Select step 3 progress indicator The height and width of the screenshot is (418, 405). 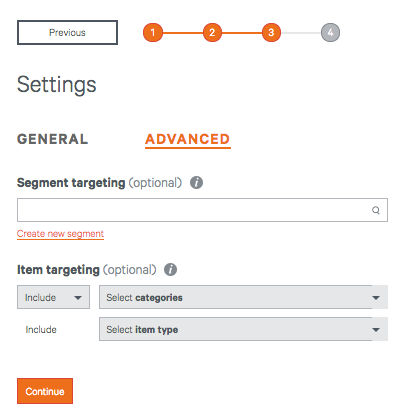click(271, 32)
